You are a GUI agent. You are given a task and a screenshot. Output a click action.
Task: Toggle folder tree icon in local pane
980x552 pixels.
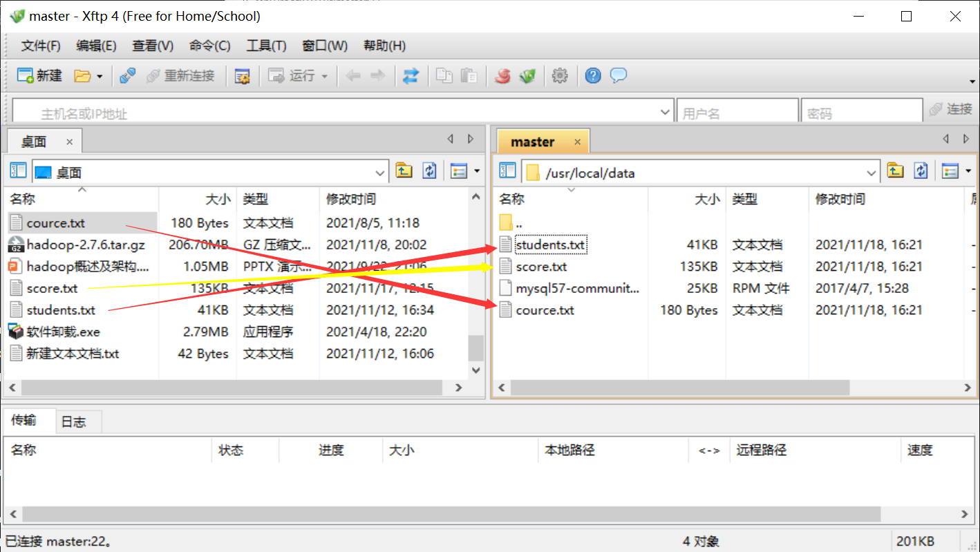pyautogui.click(x=17, y=171)
